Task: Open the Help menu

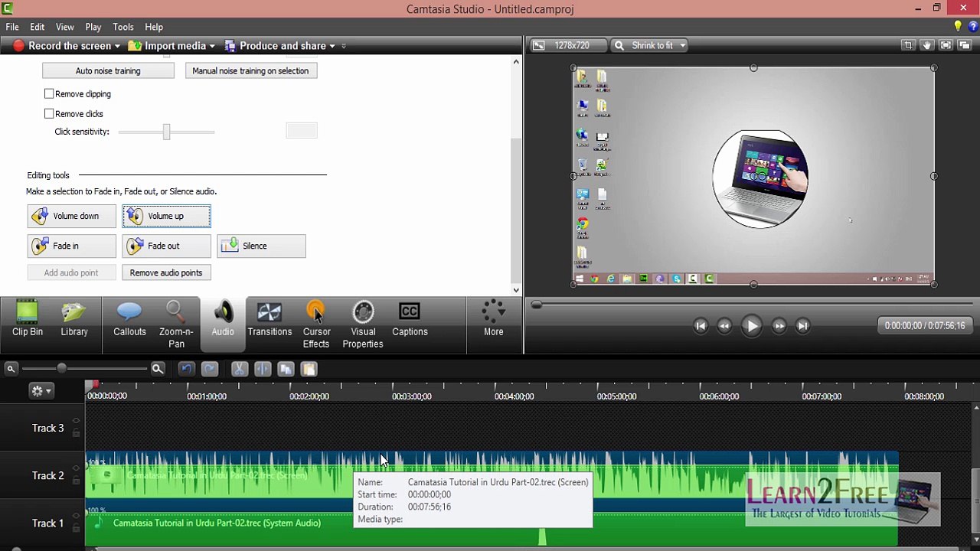Action: 154,27
